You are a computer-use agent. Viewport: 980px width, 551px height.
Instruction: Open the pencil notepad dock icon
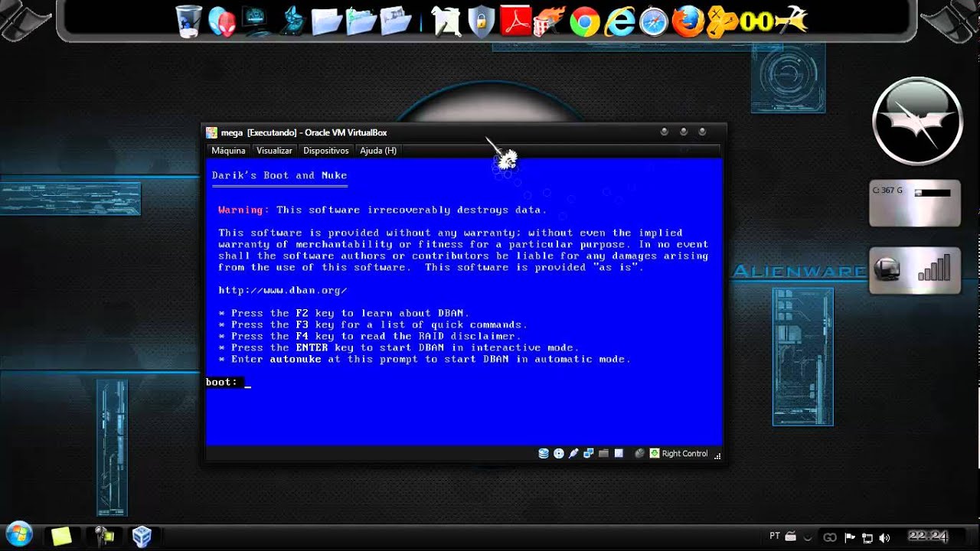click(x=446, y=21)
